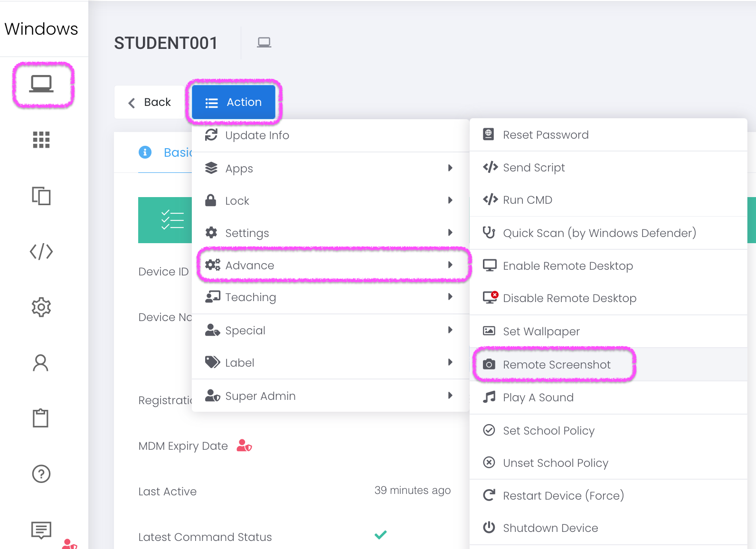The width and height of the screenshot is (756, 549).
Task: Open the apps grid icon in sidebar
Action: coord(41,140)
